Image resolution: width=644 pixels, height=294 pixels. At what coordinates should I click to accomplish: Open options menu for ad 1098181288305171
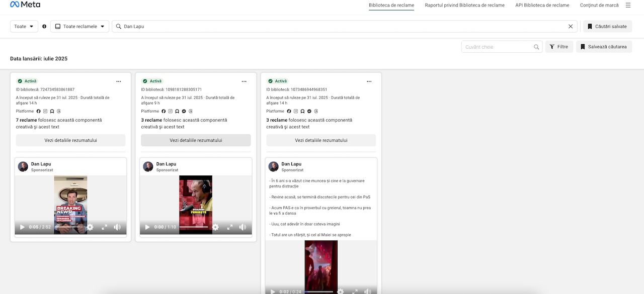point(244,81)
